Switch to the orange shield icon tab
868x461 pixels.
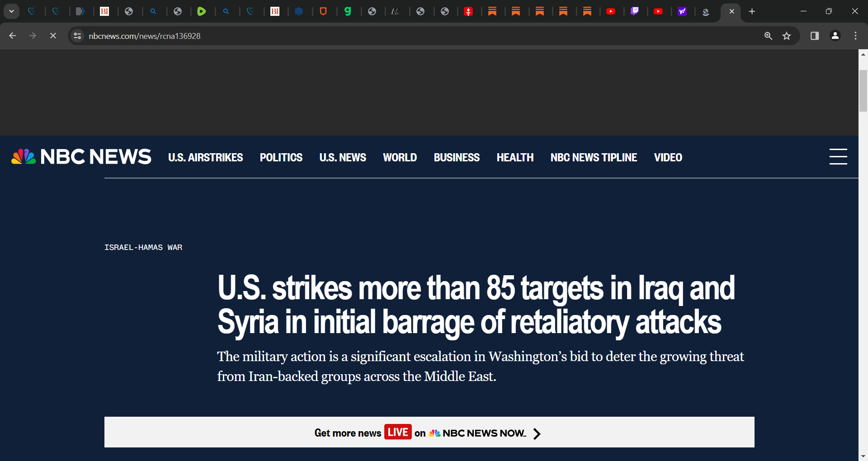323,11
